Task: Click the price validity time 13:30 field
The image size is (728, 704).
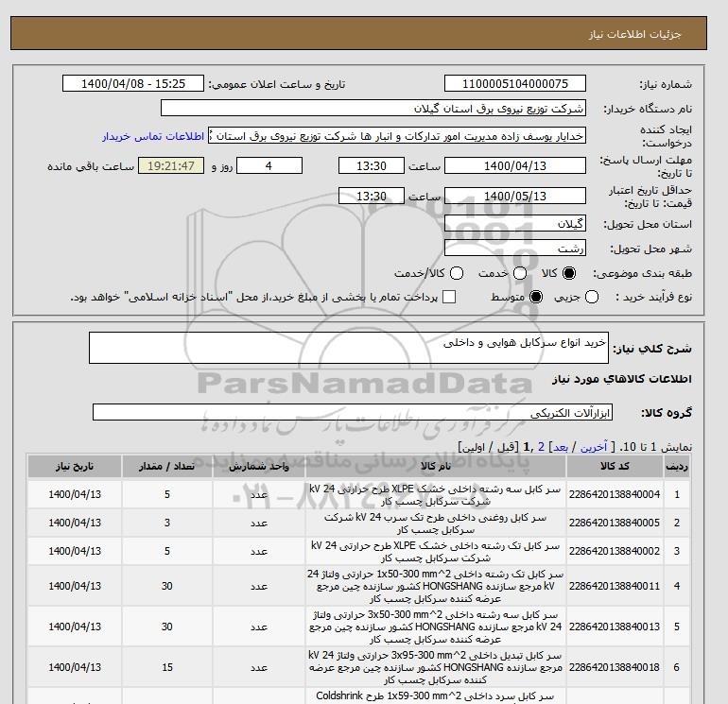Action: (371, 196)
